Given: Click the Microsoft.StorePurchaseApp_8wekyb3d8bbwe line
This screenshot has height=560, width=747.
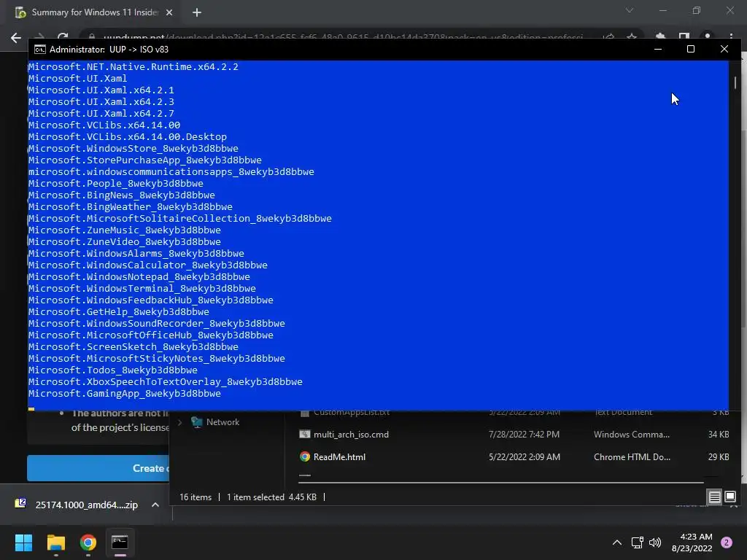Looking at the screenshot, I should pos(145,160).
